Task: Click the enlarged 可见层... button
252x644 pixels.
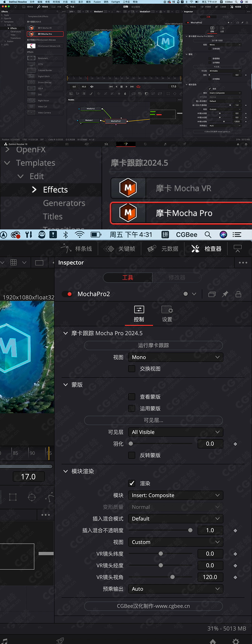Action: pyautogui.click(x=154, y=420)
